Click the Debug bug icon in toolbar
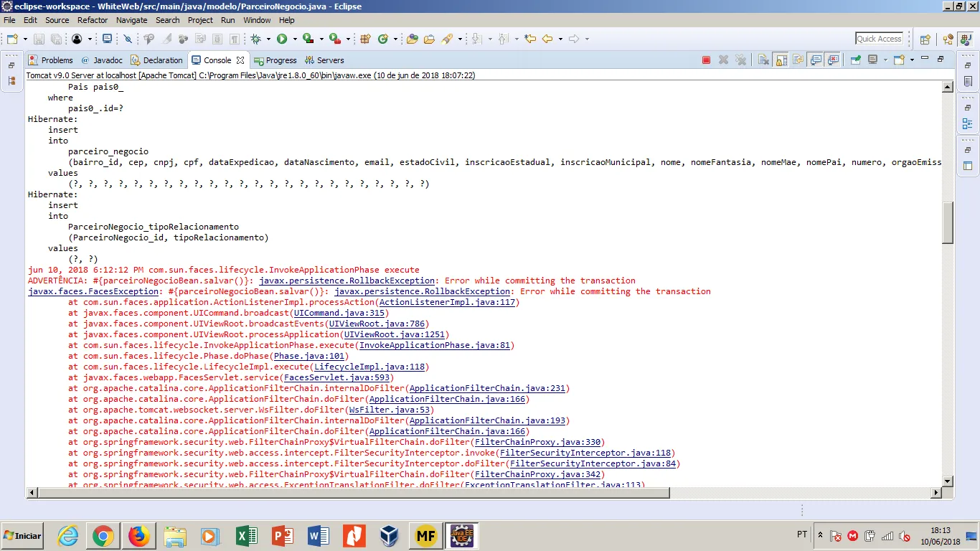 pos(255,39)
